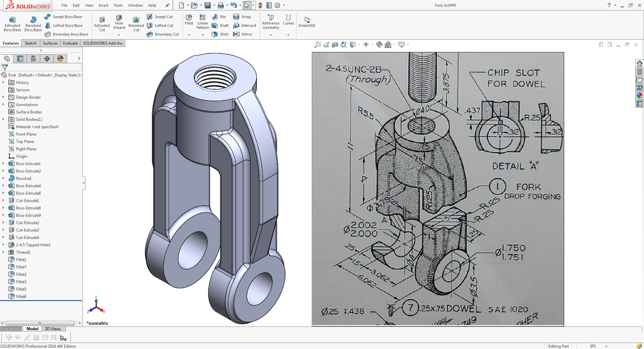
Task: Select the Extruded Boss/Base tool
Action: (x=12, y=23)
